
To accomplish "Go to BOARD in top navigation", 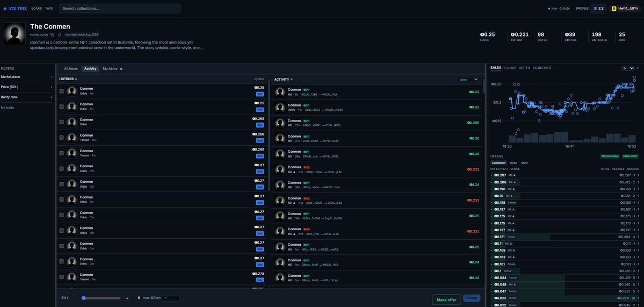I will [x=37, y=8].
